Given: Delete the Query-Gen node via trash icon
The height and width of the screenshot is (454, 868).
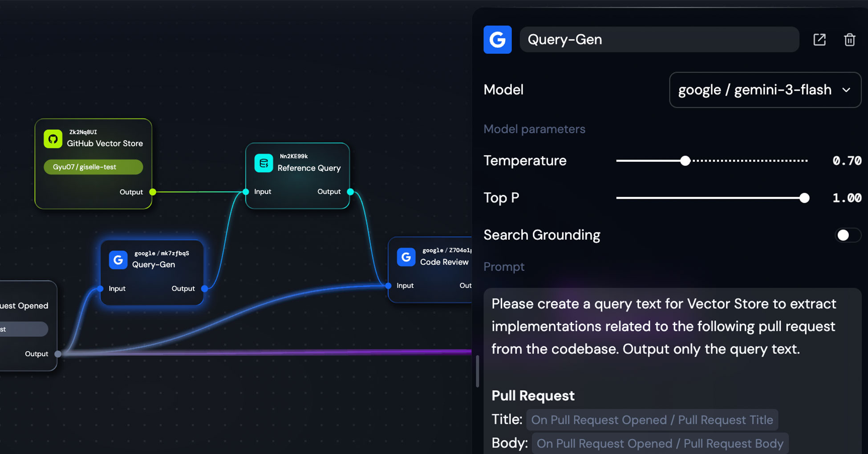Looking at the screenshot, I should (849, 40).
